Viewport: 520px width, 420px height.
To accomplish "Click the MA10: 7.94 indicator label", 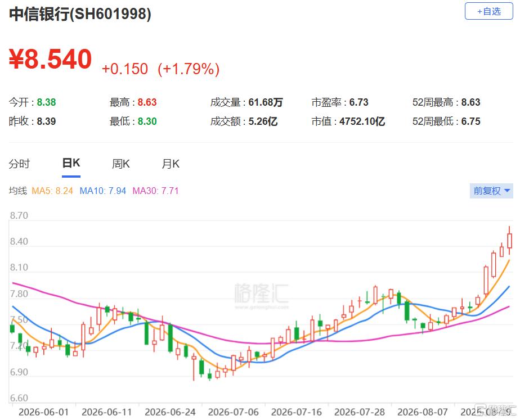I will [103, 191].
